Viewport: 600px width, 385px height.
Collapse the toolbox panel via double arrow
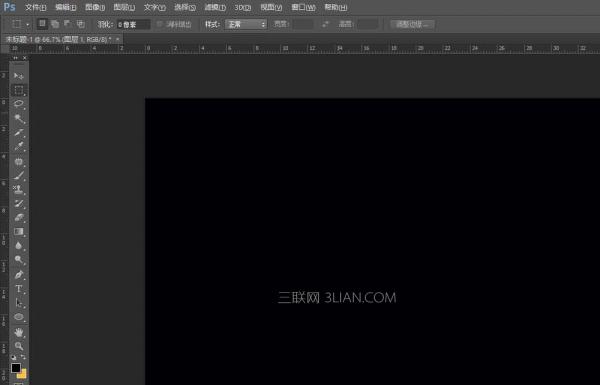point(15,58)
